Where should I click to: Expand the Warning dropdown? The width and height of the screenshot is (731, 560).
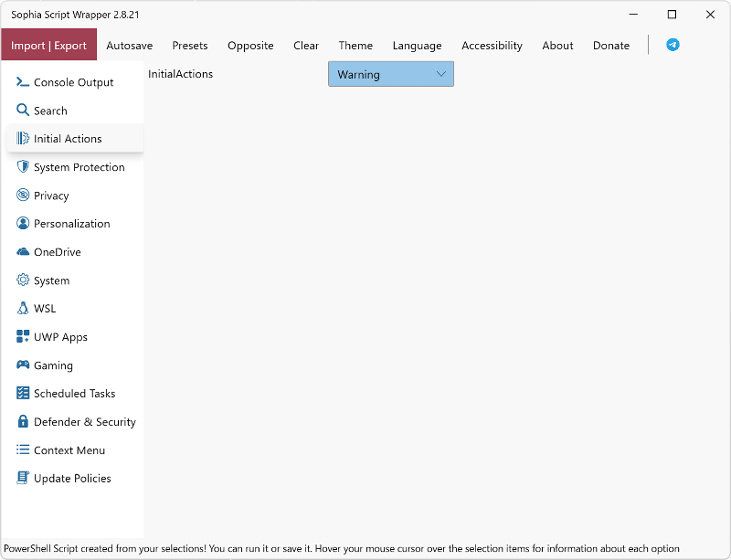click(x=390, y=75)
